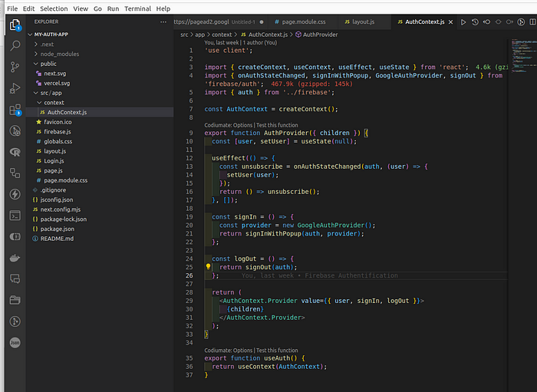Click the code minimap preview
Image resolution: width=537 pixels, height=392 pixels.
524,56
